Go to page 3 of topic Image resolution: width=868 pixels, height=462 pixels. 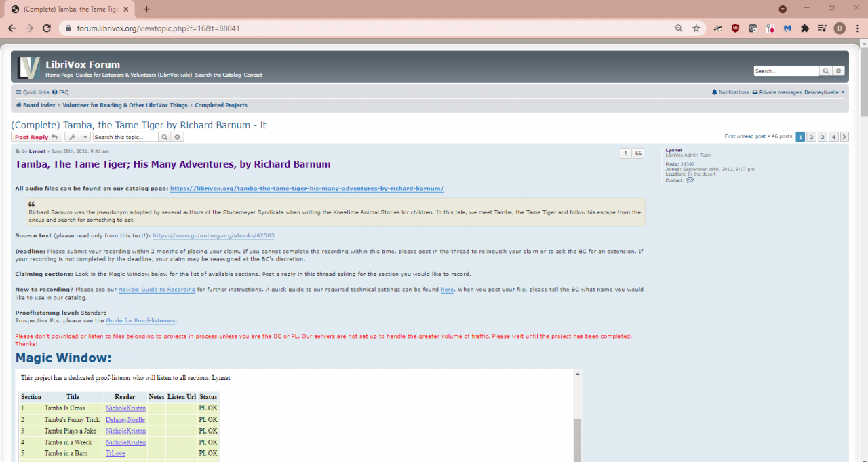823,136
